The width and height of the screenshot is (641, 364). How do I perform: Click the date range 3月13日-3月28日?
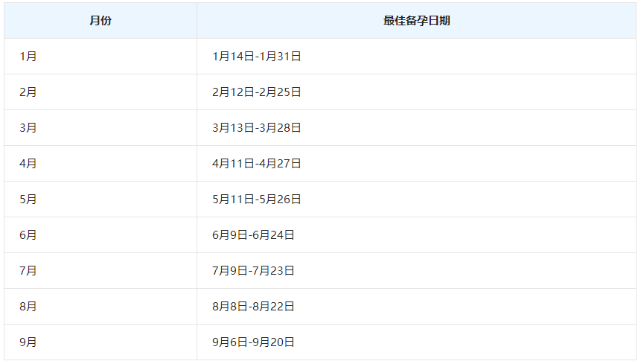point(256,128)
